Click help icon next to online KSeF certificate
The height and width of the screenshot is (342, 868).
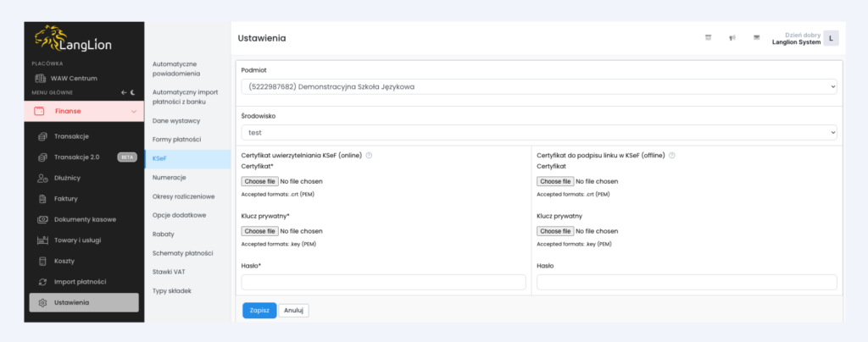(x=370, y=155)
